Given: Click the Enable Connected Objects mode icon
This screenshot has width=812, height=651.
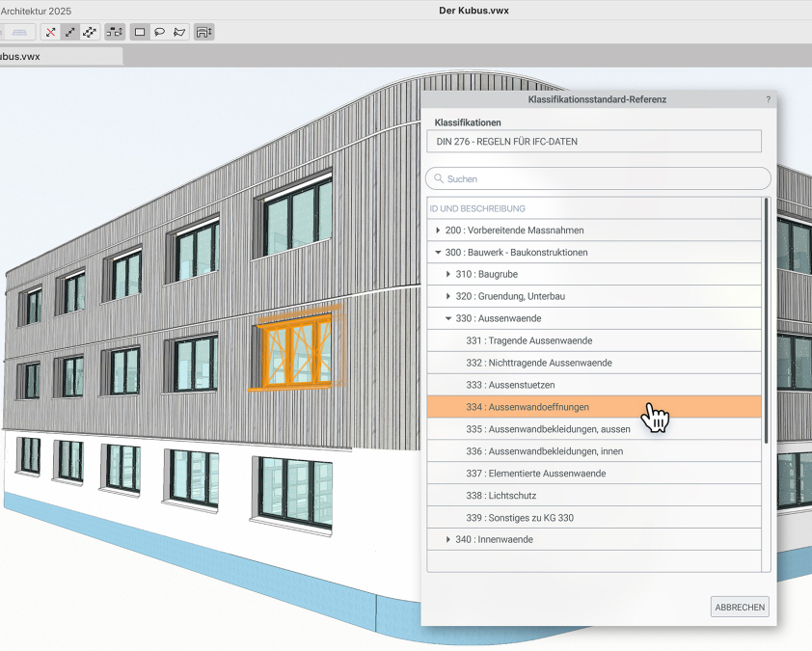Looking at the screenshot, I should 115,32.
